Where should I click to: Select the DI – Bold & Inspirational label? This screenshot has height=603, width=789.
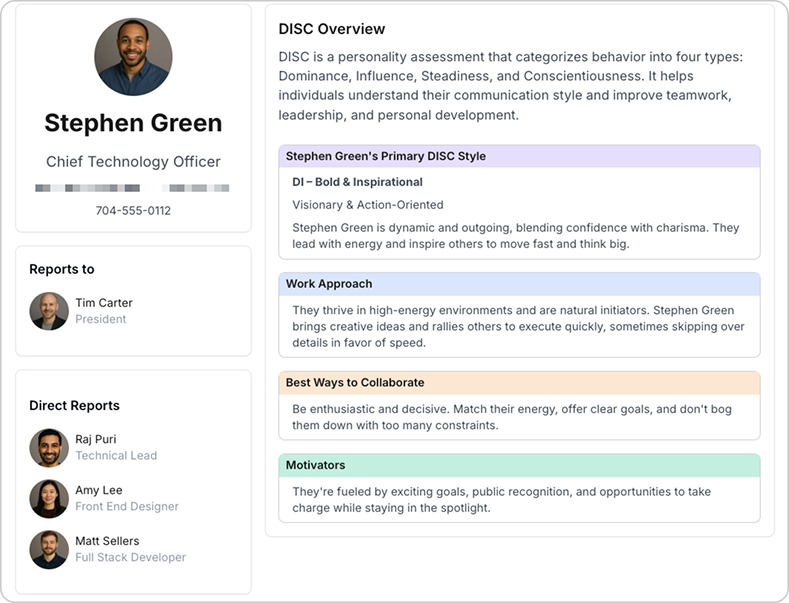(x=357, y=182)
